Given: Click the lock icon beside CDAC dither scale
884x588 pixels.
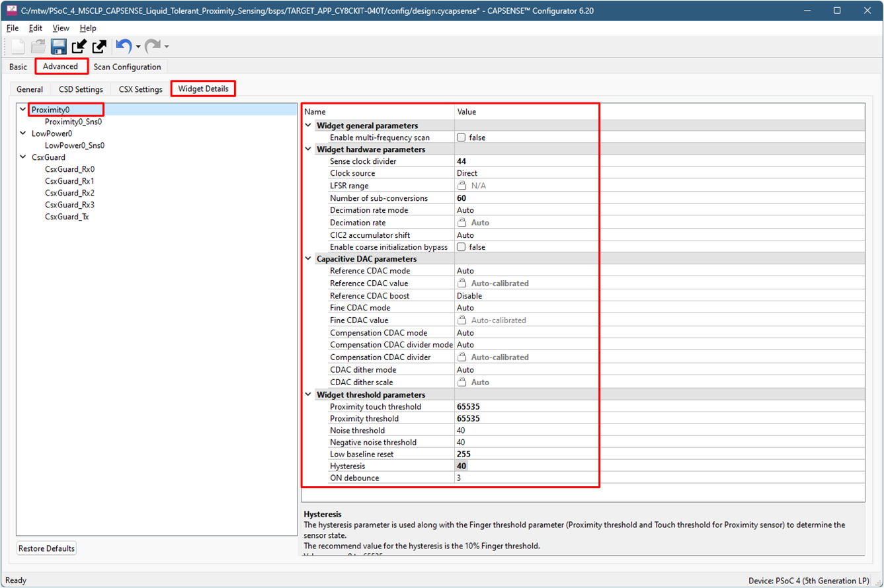Looking at the screenshot, I should [x=463, y=382].
